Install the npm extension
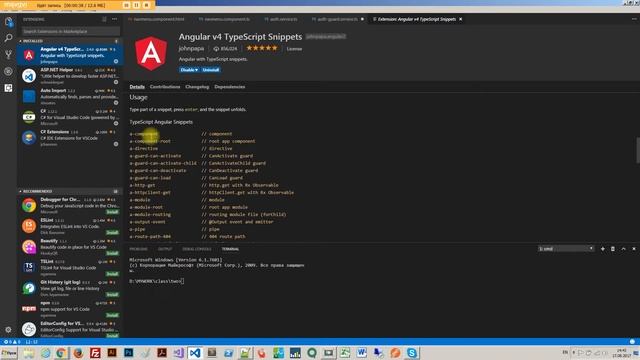Screen dimensions: 640x360 click(112, 315)
